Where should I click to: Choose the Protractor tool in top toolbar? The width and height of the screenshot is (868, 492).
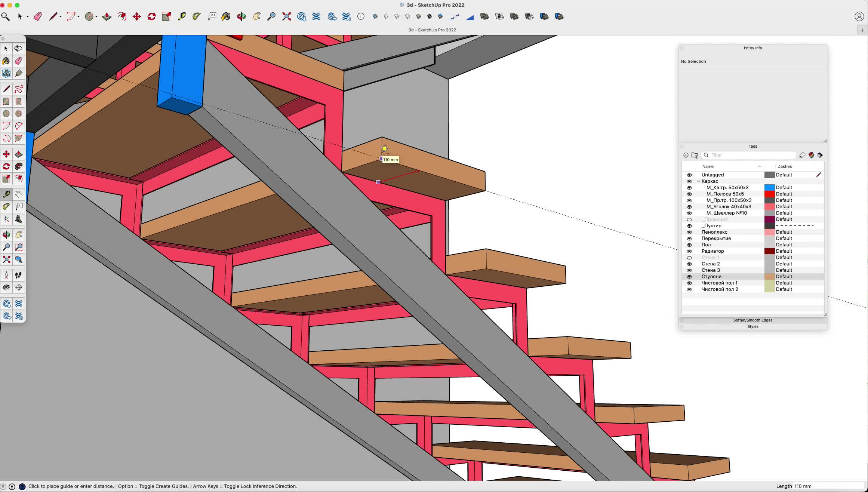196,16
